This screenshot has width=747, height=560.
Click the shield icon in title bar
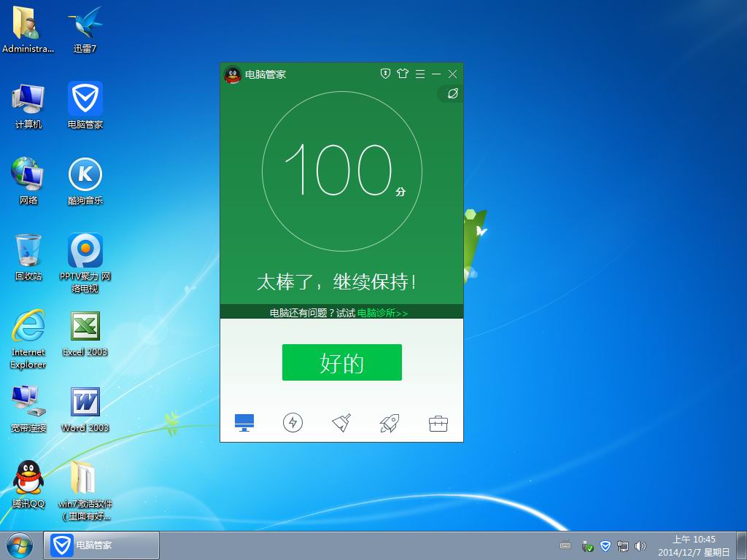385,74
